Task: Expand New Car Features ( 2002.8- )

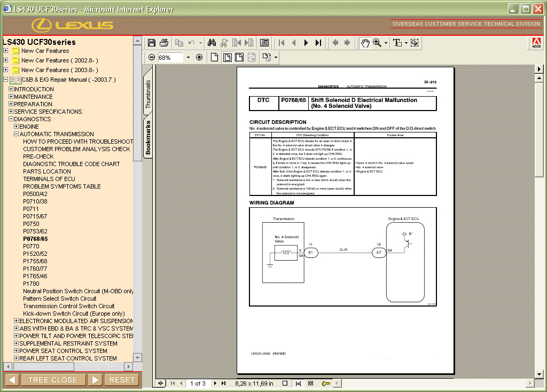Action: click(x=5, y=60)
